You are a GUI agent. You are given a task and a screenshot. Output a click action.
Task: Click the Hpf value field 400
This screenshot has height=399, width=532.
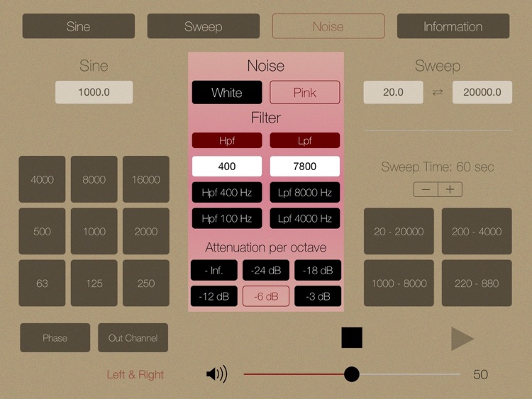coord(227,166)
